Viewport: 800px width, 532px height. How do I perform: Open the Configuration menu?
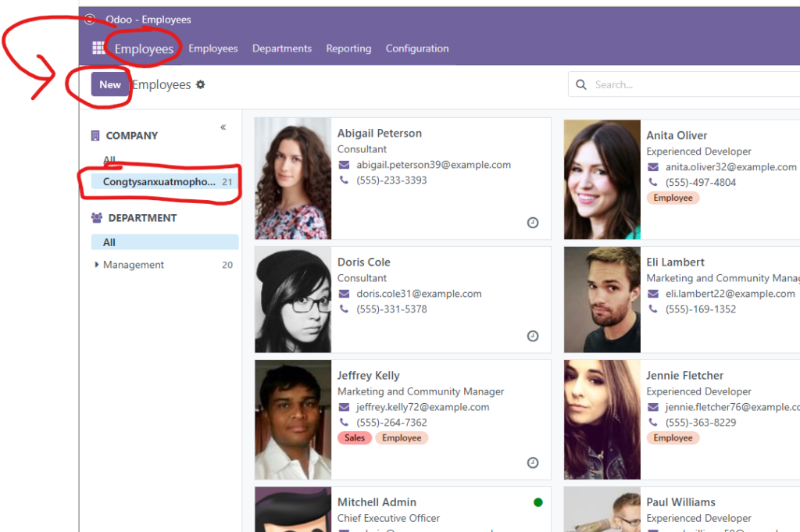pyautogui.click(x=417, y=48)
